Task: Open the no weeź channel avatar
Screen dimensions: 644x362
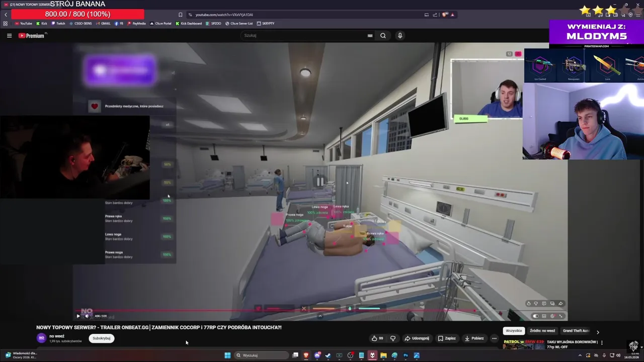Action: (x=41, y=338)
